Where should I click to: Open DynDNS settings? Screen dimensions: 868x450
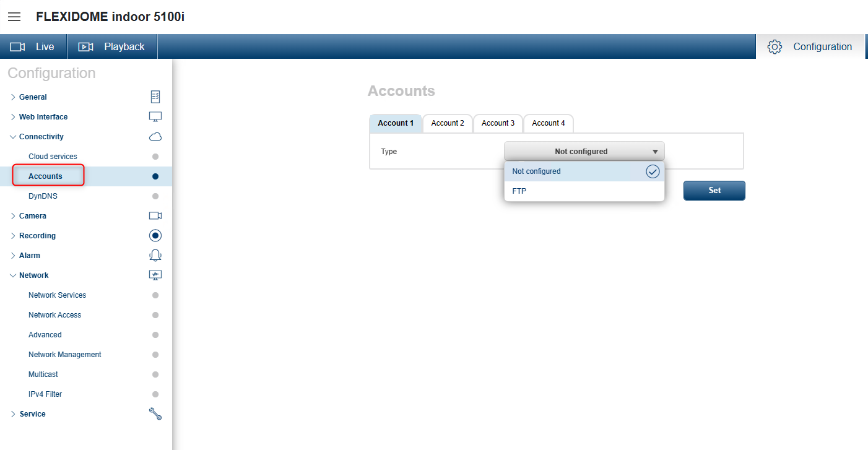click(x=43, y=196)
